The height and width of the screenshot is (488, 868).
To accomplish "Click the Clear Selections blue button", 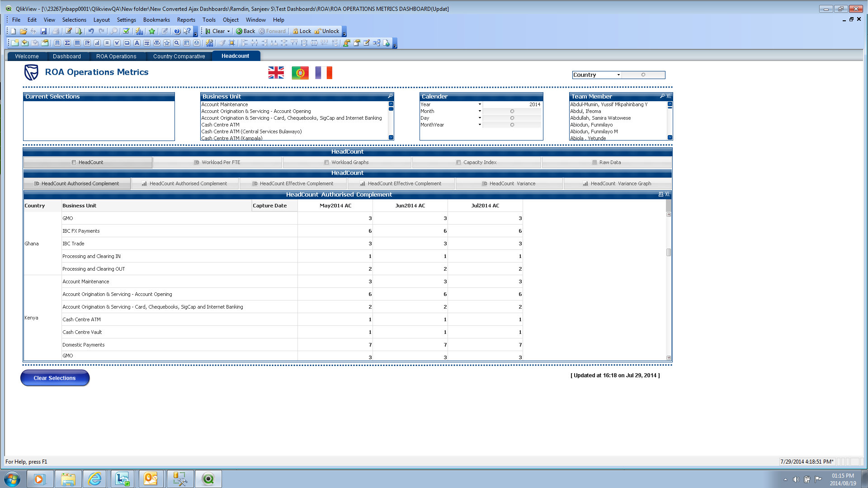I will (x=55, y=378).
